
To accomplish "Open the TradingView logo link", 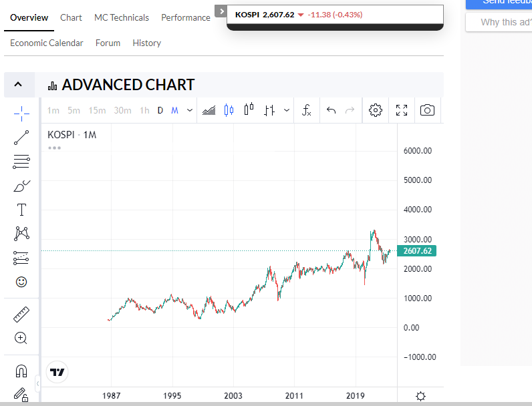I will click(x=57, y=372).
